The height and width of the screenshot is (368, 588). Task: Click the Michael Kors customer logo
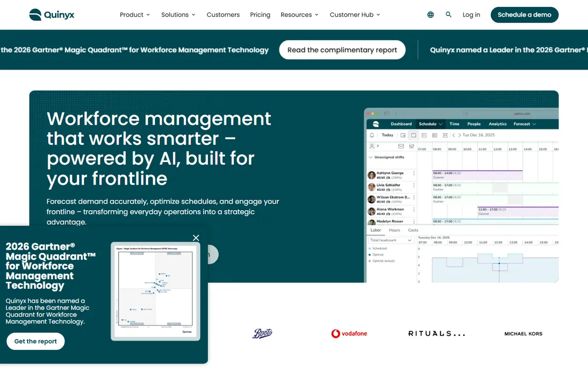coord(523,333)
